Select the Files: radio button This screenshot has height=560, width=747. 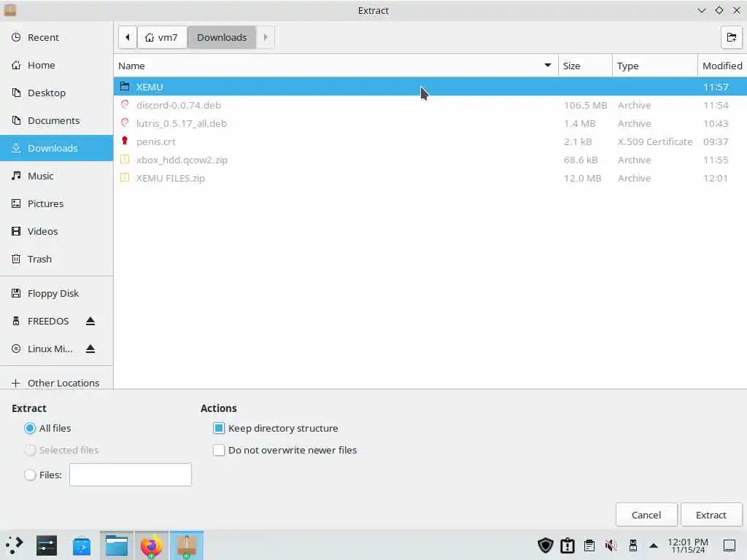click(x=30, y=475)
